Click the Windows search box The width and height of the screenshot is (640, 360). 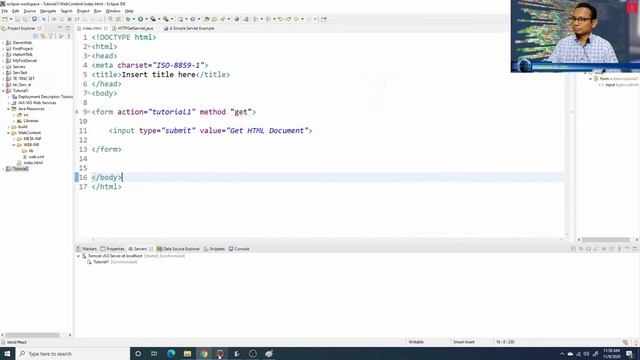pyautogui.click(x=73, y=353)
